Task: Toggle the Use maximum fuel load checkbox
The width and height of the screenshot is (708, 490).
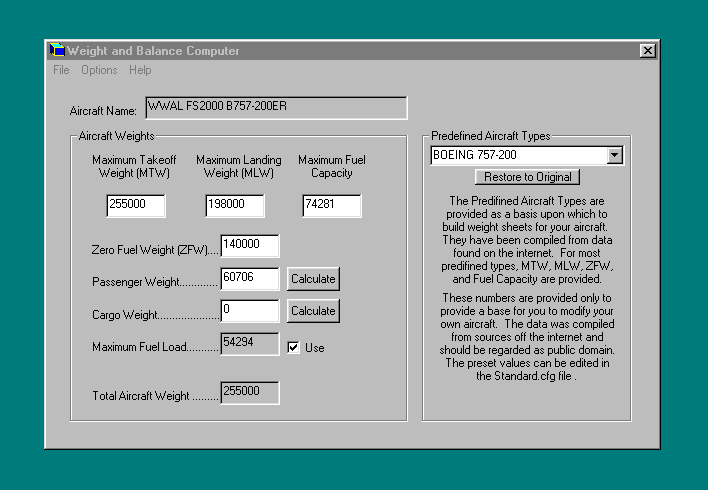Action: [x=294, y=347]
